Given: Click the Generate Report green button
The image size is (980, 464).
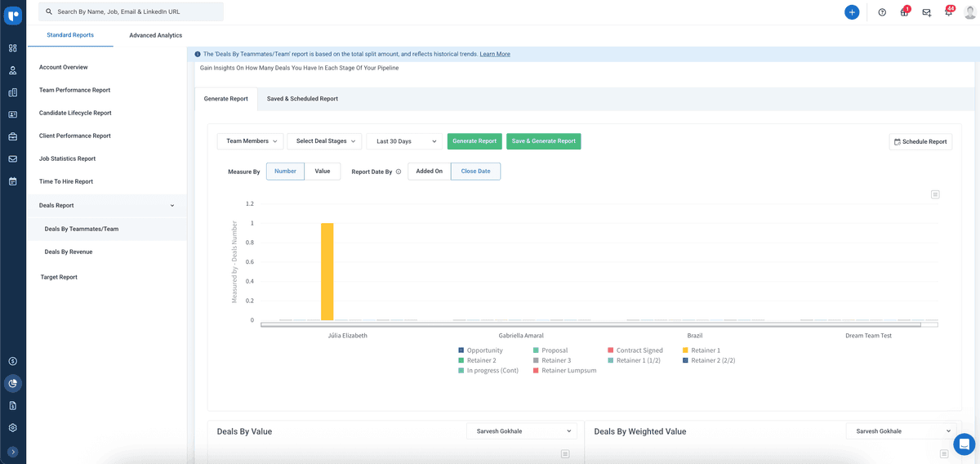Looking at the screenshot, I should (x=474, y=141).
